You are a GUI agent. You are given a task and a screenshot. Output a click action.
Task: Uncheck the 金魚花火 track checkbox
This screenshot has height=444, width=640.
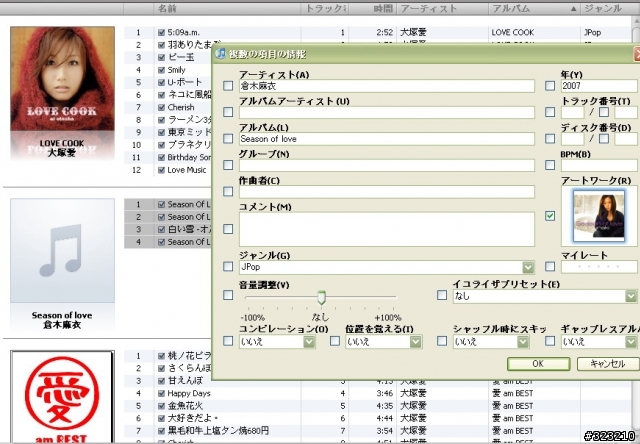tap(161, 406)
